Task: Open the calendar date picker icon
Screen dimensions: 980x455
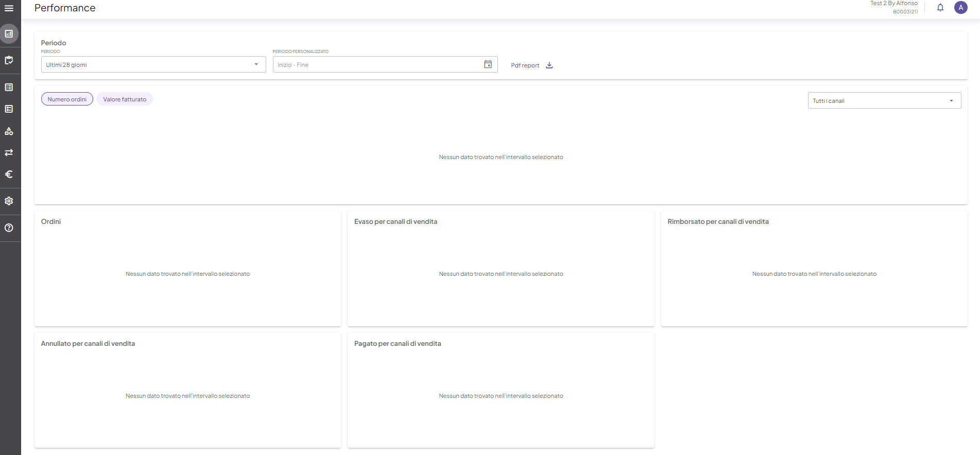Action: click(x=488, y=64)
